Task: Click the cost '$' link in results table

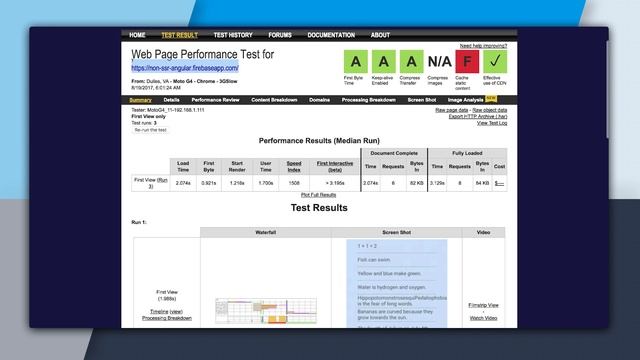Action: click(499, 184)
